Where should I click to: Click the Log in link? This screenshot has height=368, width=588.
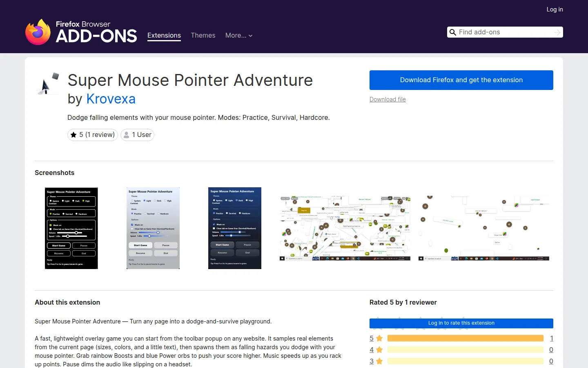(x=555, y=9)
